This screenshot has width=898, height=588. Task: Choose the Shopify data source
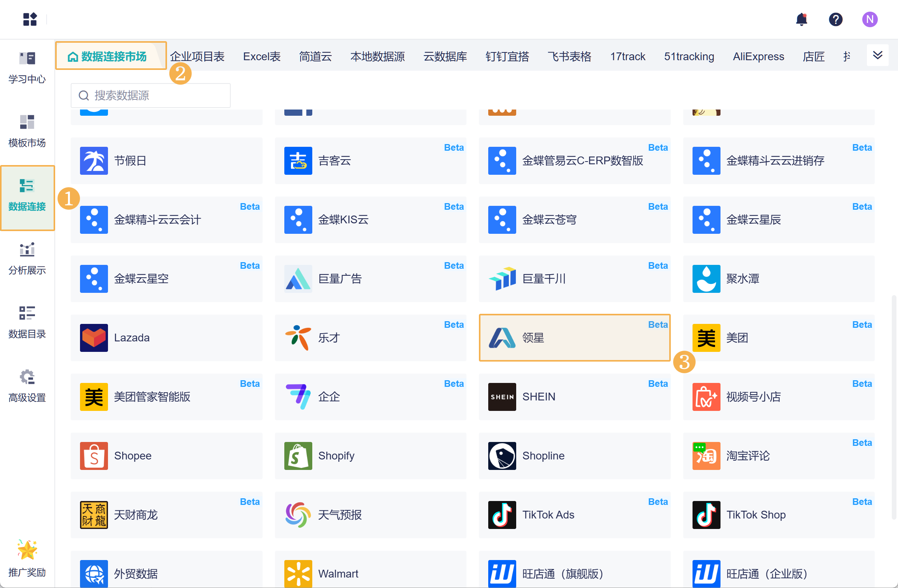click(370, 456)
